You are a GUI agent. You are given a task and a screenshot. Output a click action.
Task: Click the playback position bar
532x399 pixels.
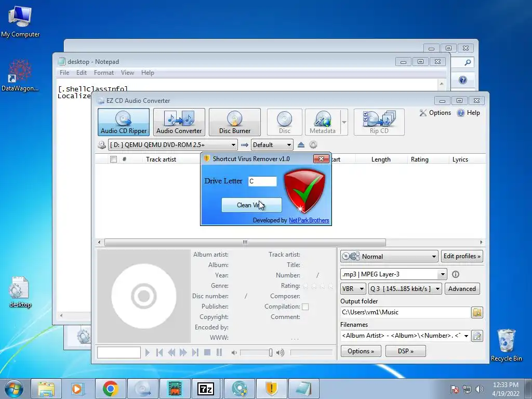[x=312, y=353]
